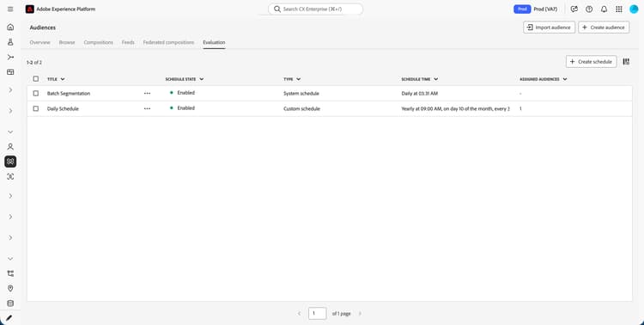Go to the next page arrow
644x325 pixels.
tap(360, 314)
